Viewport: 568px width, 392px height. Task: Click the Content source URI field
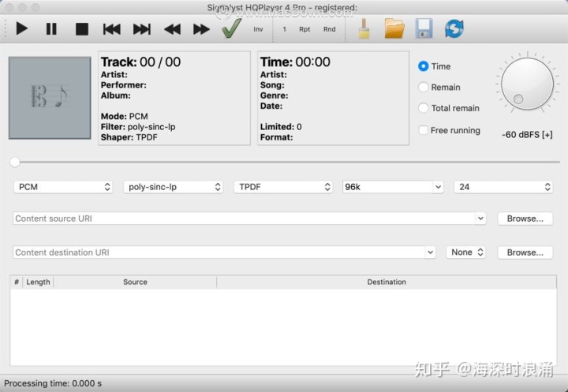pos(244,218)
